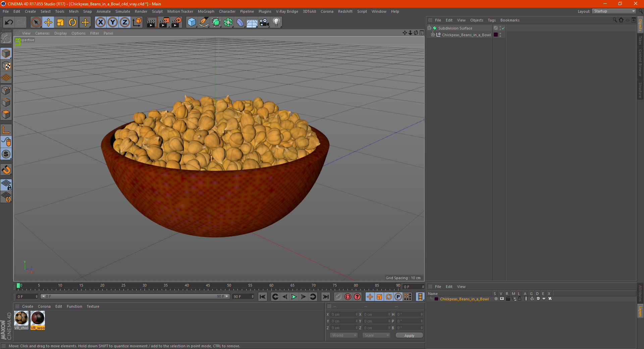Render view with clapperboard icon
Image resolution: width=644 pixels, height=349 pixels.
point(152,22)
